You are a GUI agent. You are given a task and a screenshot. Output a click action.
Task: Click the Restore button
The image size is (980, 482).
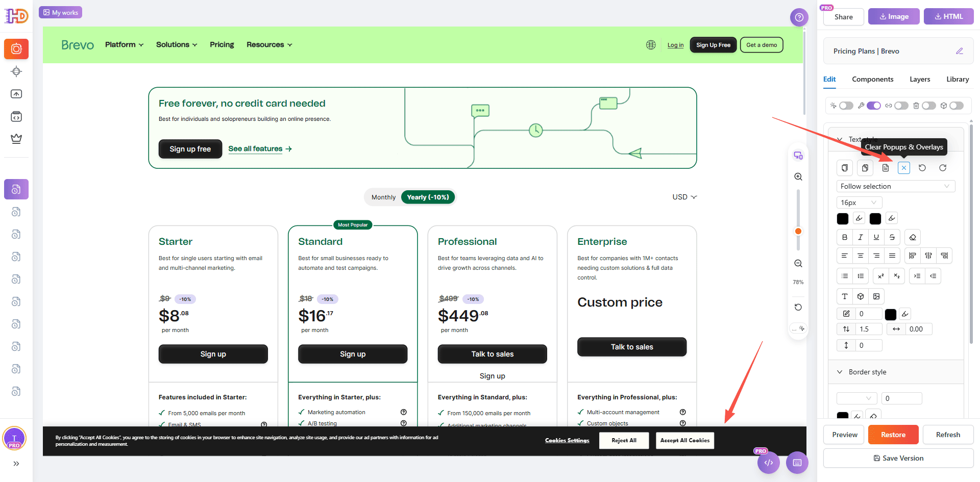(893, 435)
